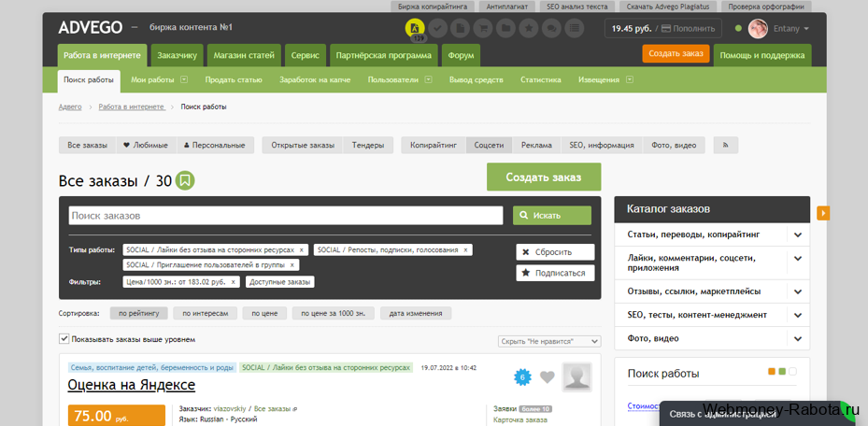
Task: Focus the 'Поиск заказов' search field
Action: pos(286,215)
